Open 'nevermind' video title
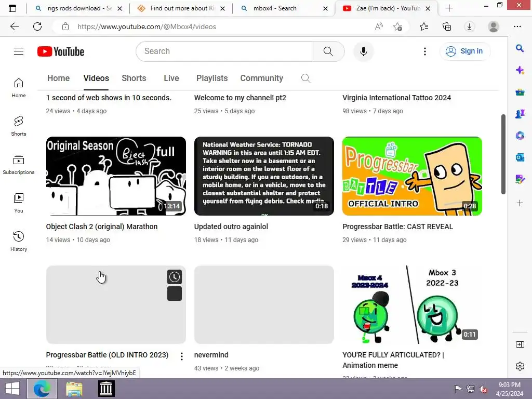Image resolution: width=532 pixels, height=399 pixels. pos(211,355)
